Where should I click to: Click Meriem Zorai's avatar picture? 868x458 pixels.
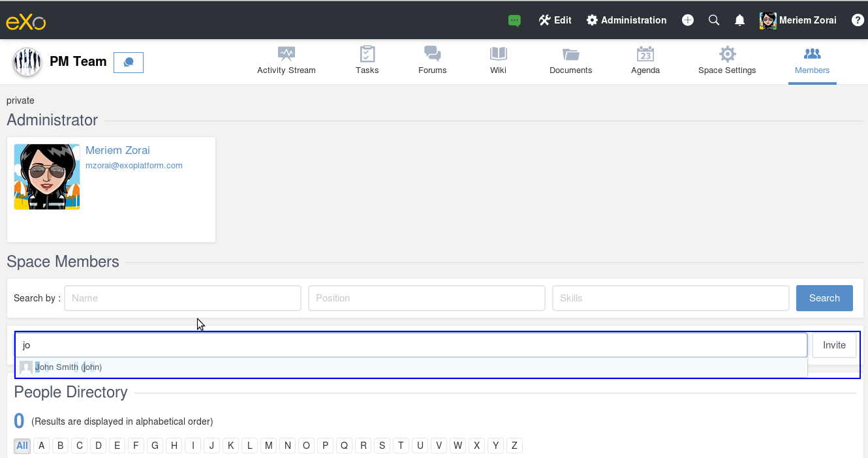(x=47, y=177)
